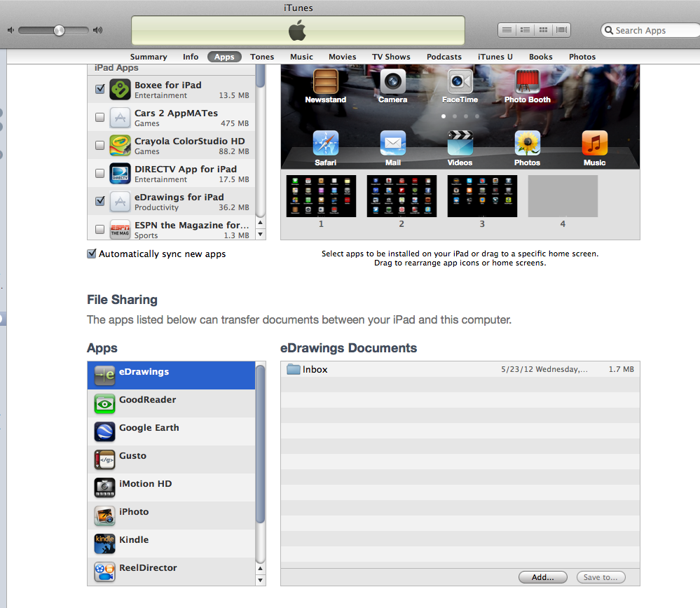Click the Search Apps field
Image resolution: width=700 pixels, height=608 pixels.
651,30
